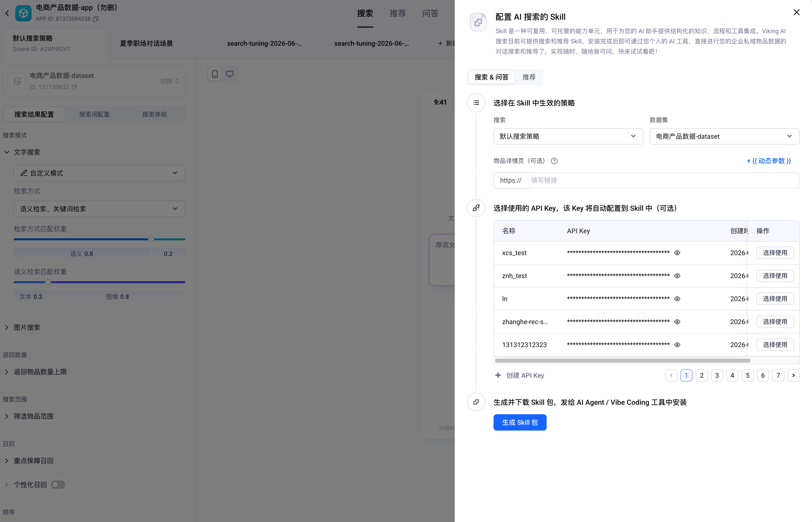Screen dimensions: 812x522
Task: Click the pencil icon in 自定义模式 selector
Action: pyautogui.click(x=24, y=173)
